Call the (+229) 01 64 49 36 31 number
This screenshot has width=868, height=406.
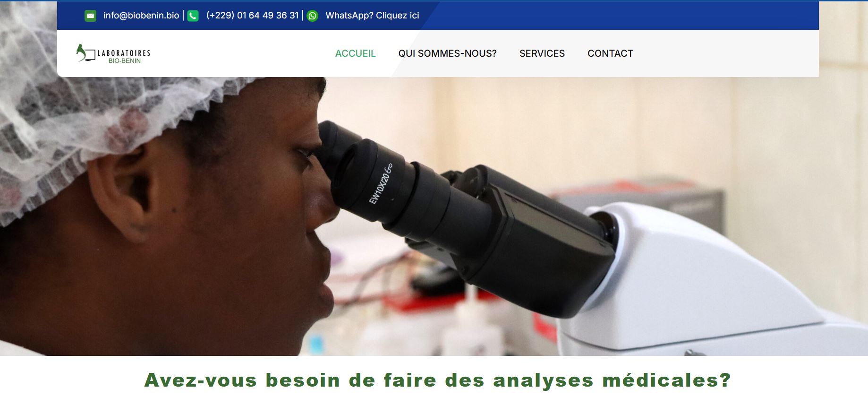253,16
